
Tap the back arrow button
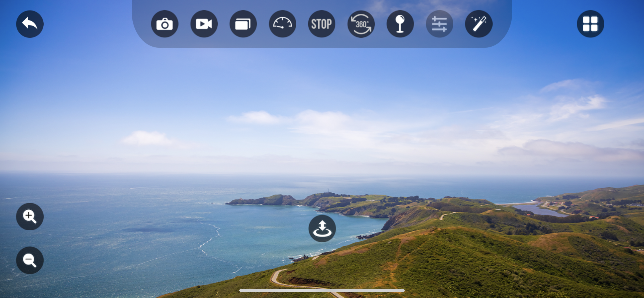(x=30, y=24)
